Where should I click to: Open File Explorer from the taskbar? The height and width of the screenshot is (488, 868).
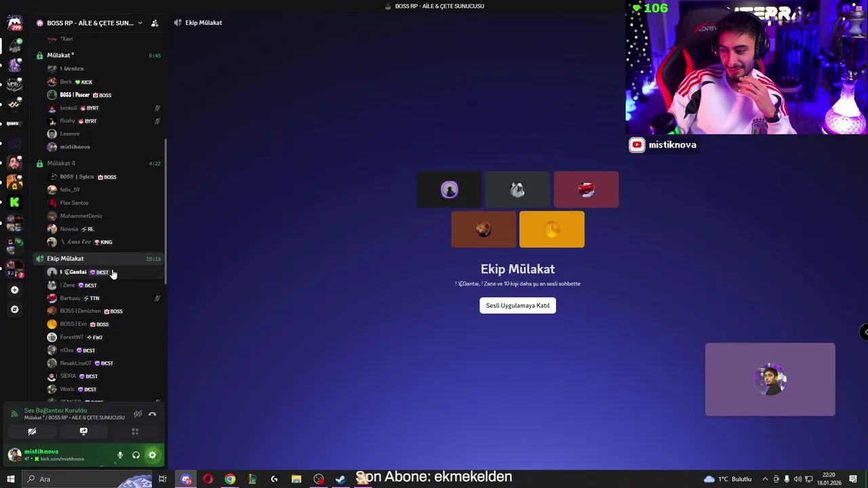[296, 479]
